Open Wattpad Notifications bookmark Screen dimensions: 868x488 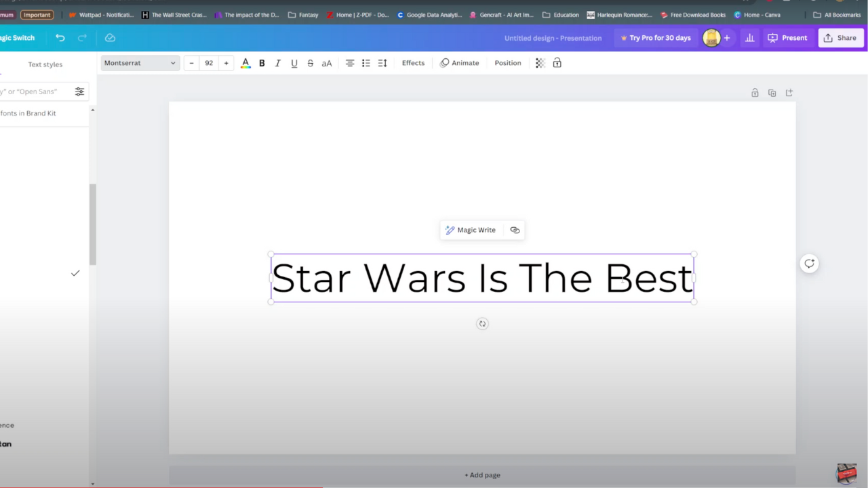(x=101, y=15)
